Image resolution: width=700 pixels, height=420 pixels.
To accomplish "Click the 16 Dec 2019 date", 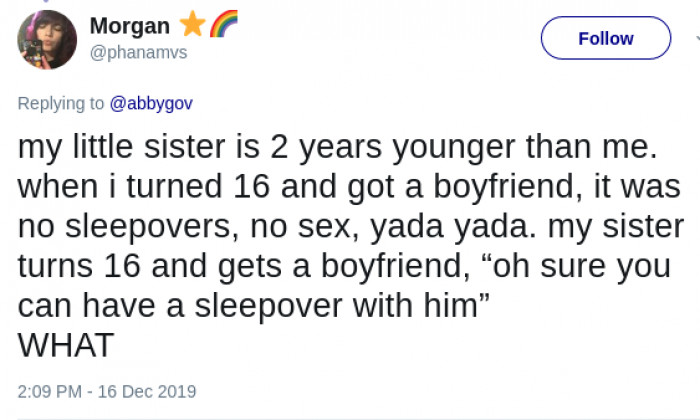I will point(152,391).
